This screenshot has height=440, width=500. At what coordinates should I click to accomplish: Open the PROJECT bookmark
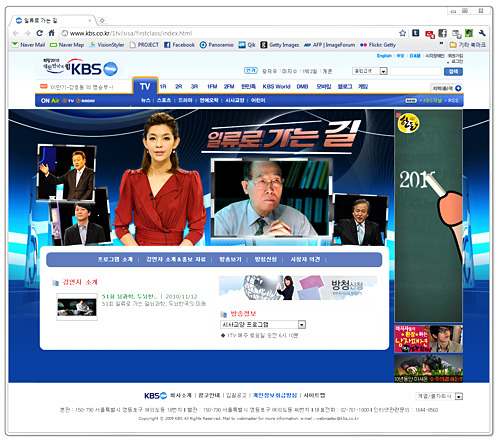[x=144, y=45]
